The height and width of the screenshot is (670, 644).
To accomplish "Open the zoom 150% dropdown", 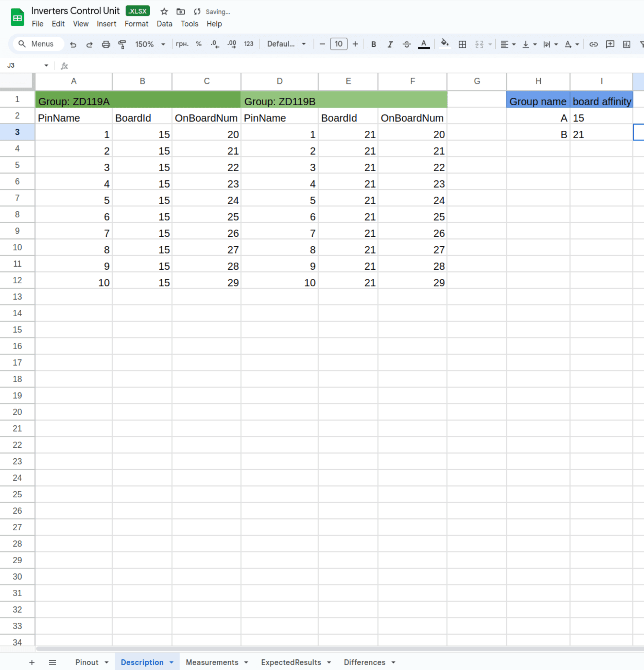I will [x=150, y=44].
